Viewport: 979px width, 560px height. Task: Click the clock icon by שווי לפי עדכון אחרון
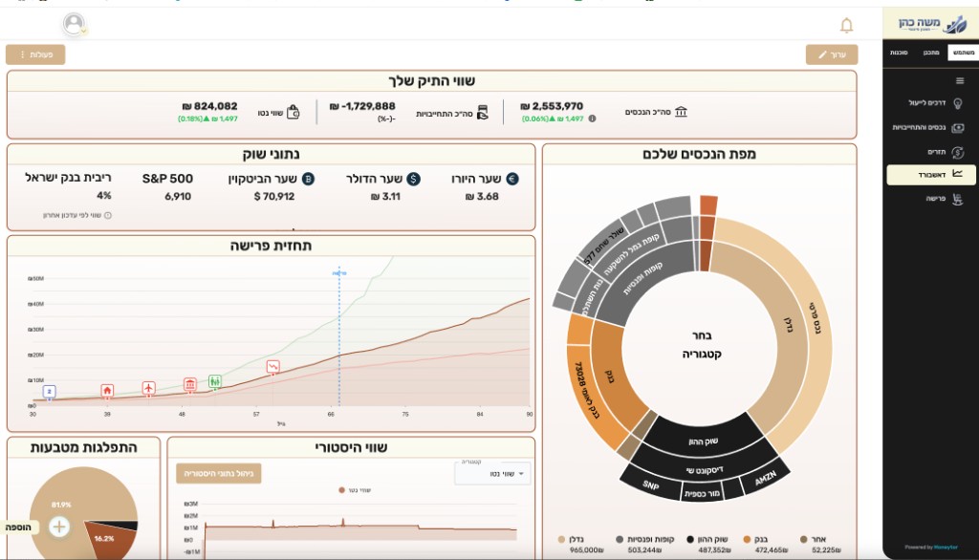tap(108, 215)
